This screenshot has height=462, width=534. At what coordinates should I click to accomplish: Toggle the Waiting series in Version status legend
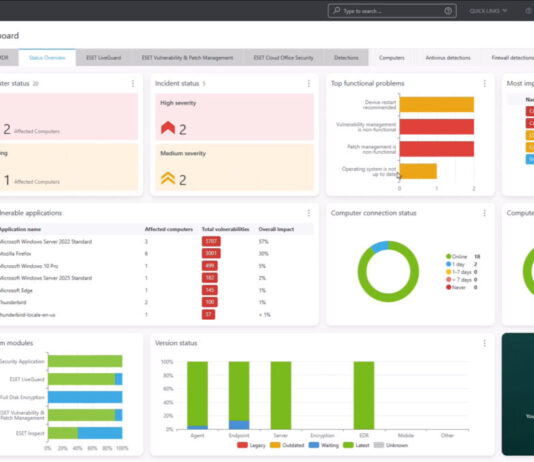tap(324, 445)
